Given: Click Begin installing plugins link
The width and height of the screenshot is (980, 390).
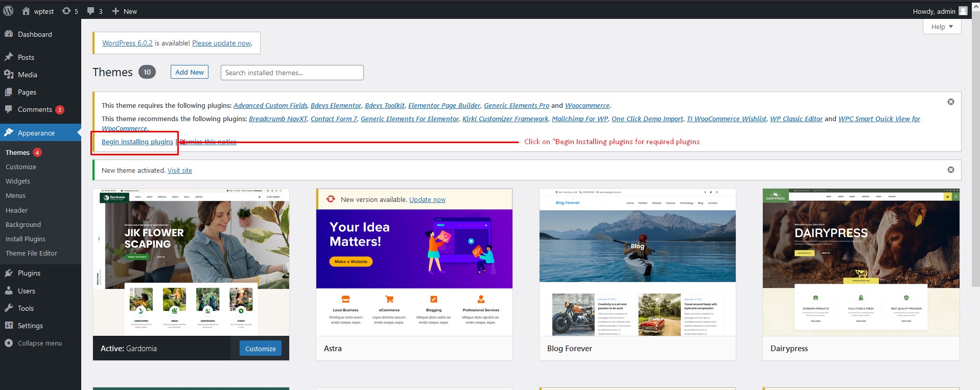Looking at the screenshot, I should [137, 142].
